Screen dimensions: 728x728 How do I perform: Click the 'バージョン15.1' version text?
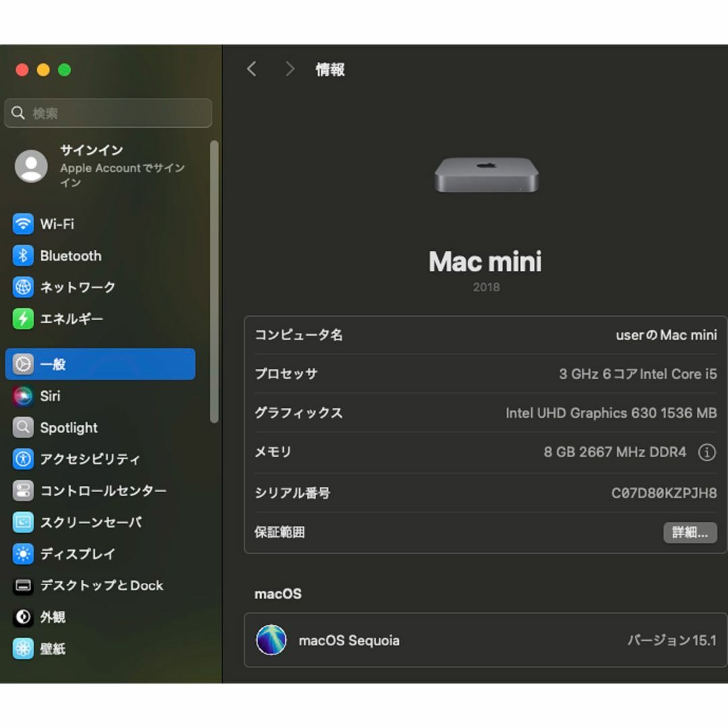672,640
